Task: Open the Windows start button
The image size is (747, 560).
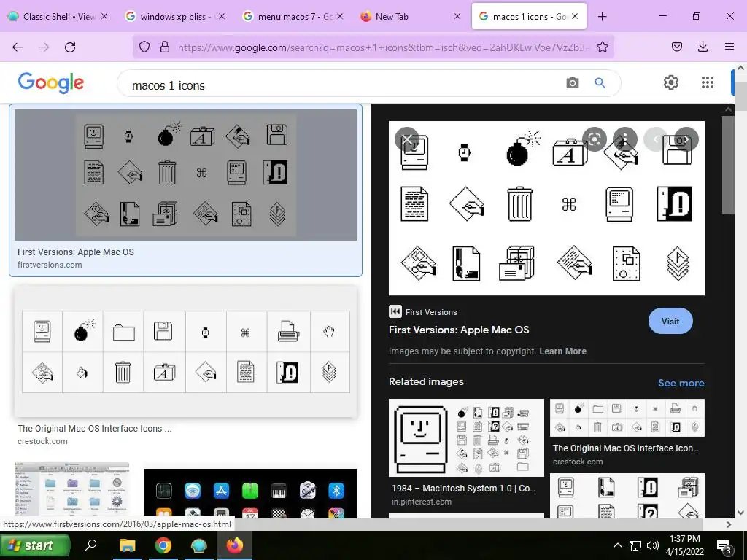Action: [x=35, y=545]
